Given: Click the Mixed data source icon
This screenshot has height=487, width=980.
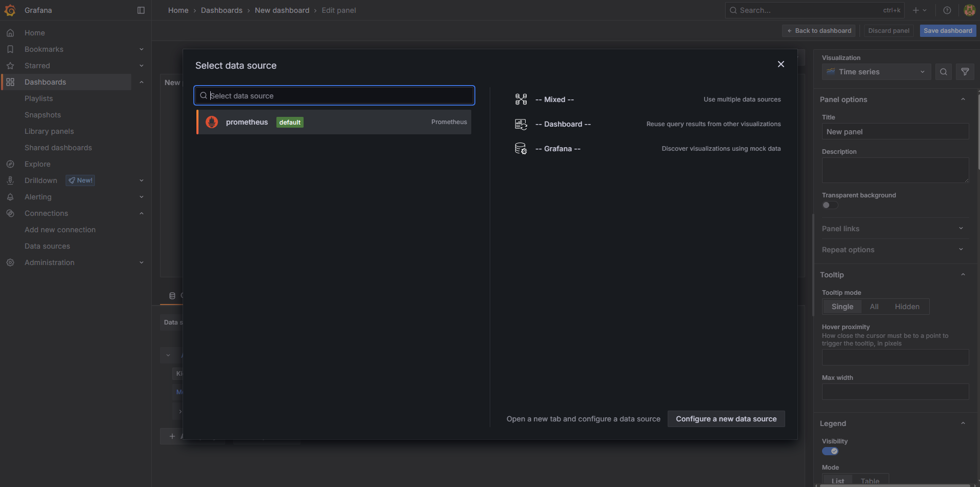Looking at the screenshot, I should 521,99.
